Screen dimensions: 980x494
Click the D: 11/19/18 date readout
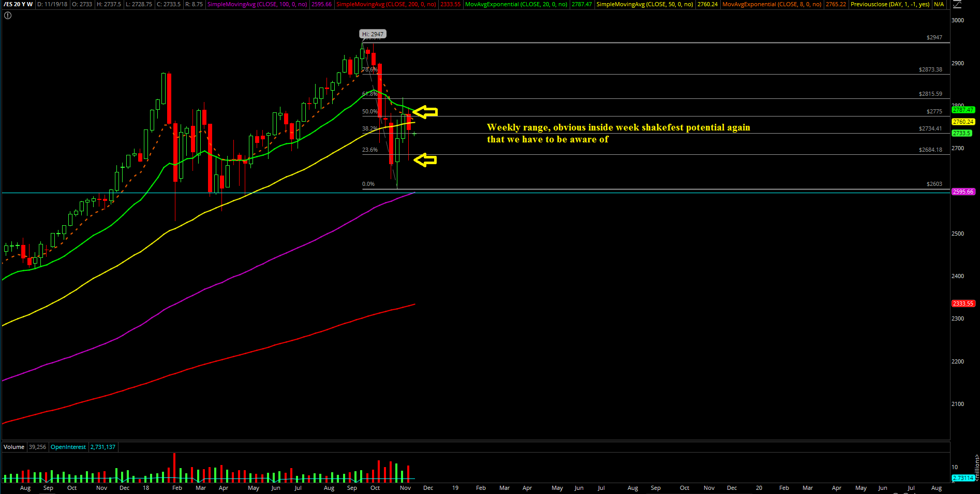click(x=52, y=4)
